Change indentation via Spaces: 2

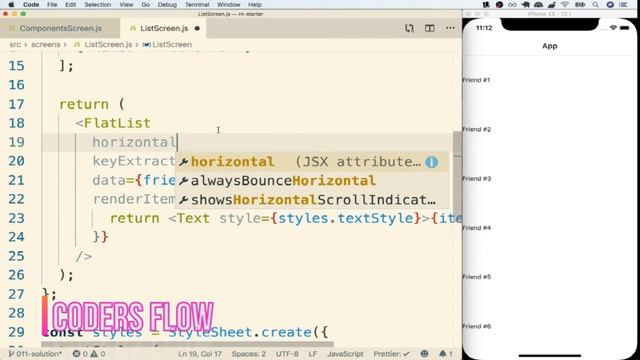(x=249, y=353)
